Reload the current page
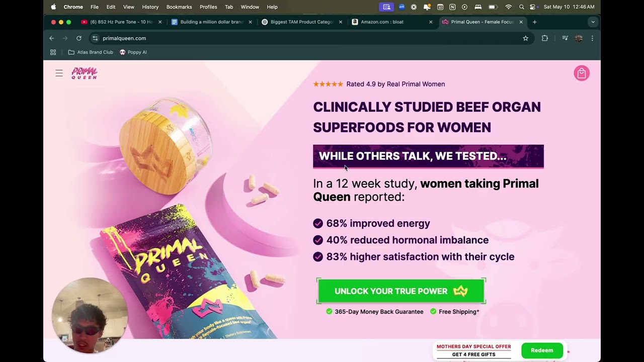The height and width of the screenshot is (362, 644). tap(79, 38)
